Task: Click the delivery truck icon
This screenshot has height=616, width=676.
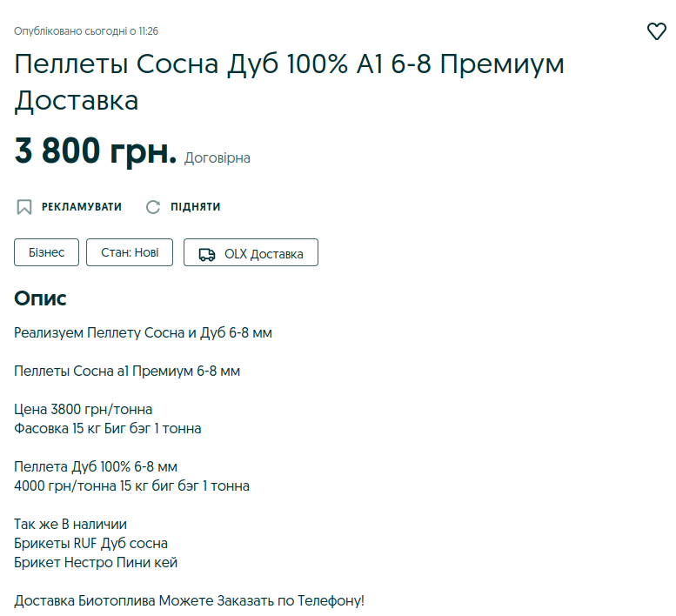Action: 207,254
